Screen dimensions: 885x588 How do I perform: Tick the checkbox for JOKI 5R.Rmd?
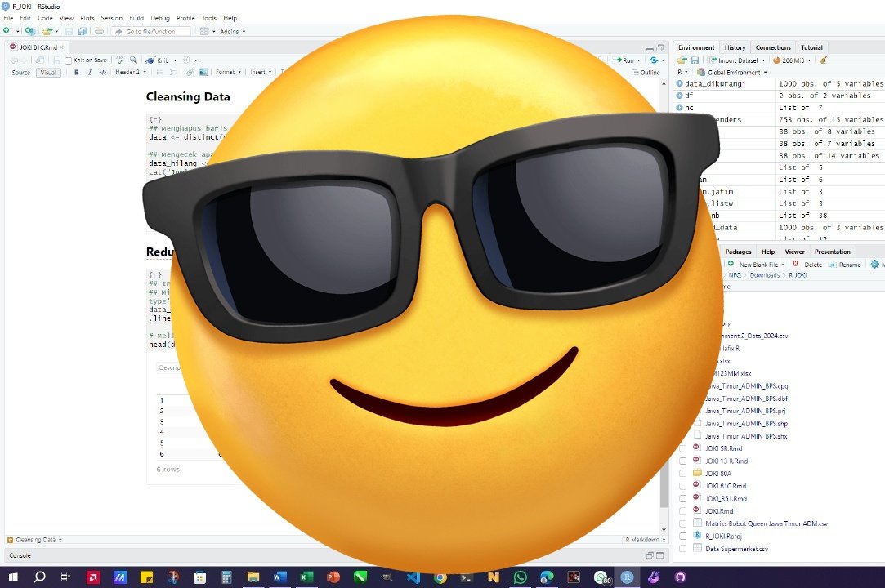682,448
